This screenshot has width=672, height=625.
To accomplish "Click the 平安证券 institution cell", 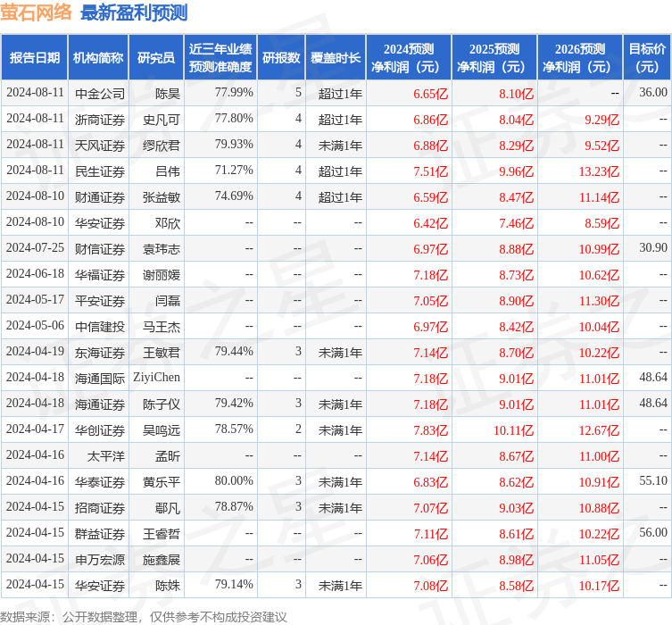I will coord(100,301).
